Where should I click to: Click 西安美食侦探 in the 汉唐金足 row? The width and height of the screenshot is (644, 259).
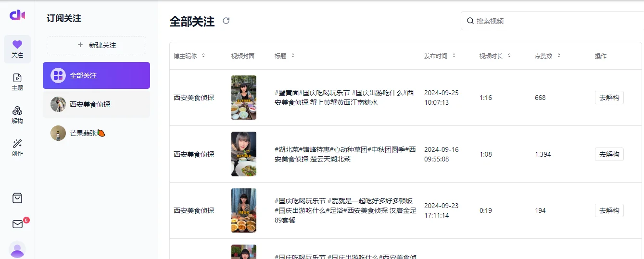[x=194, y=210]
